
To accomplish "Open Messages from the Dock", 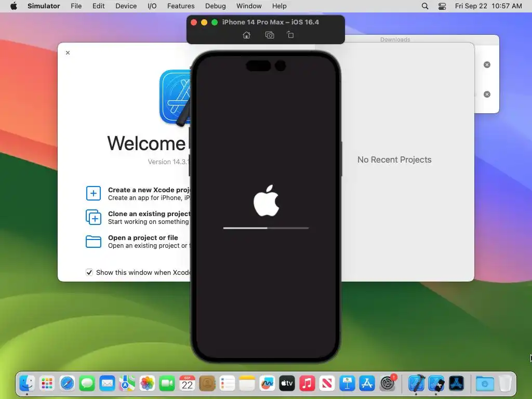I will [x=87, y=383].
